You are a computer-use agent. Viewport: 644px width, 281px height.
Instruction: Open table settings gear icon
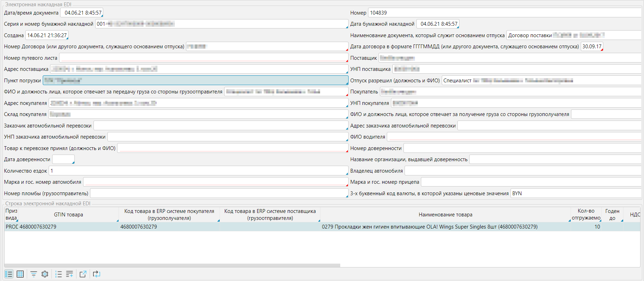coord(45,274)
